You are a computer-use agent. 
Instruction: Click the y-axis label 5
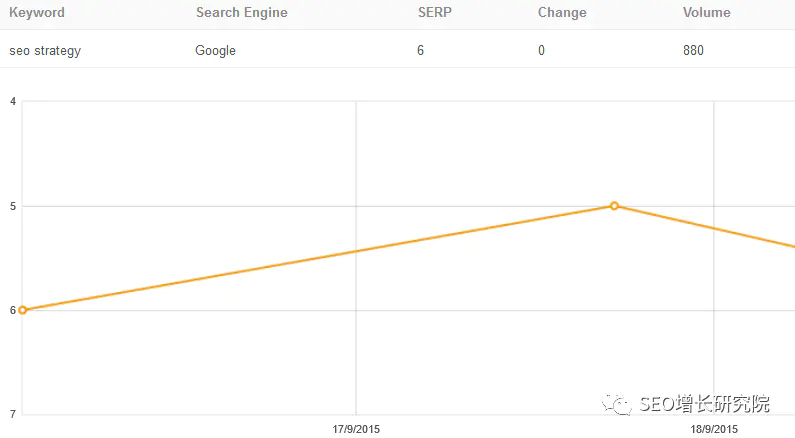(13, 206)
